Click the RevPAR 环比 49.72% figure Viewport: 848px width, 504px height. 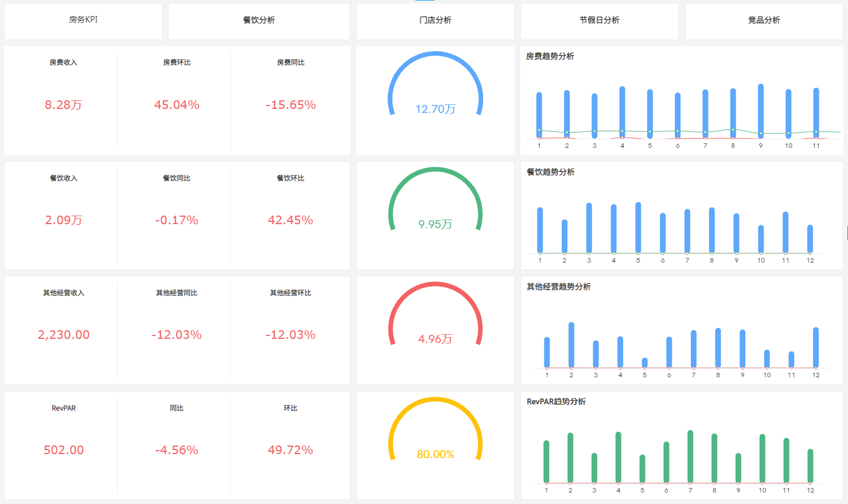pos(290,450)
